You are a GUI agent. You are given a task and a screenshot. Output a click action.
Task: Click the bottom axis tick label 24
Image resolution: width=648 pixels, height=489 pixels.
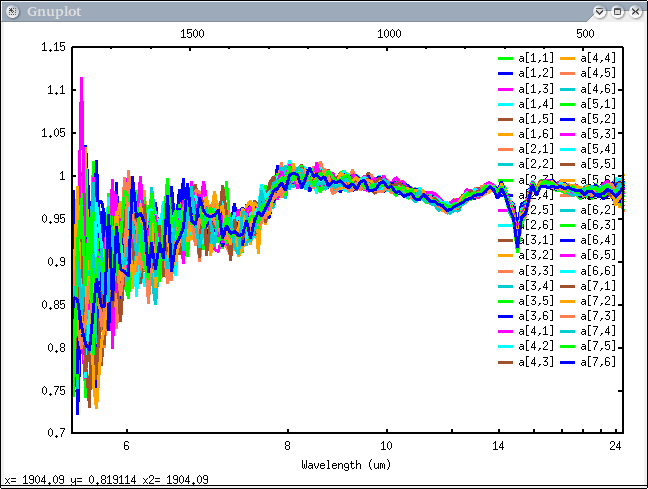click(x=615, y=446)
